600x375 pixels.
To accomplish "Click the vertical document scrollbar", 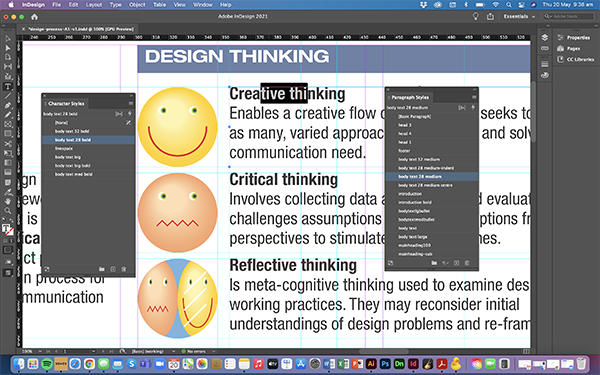I will 533,111.
